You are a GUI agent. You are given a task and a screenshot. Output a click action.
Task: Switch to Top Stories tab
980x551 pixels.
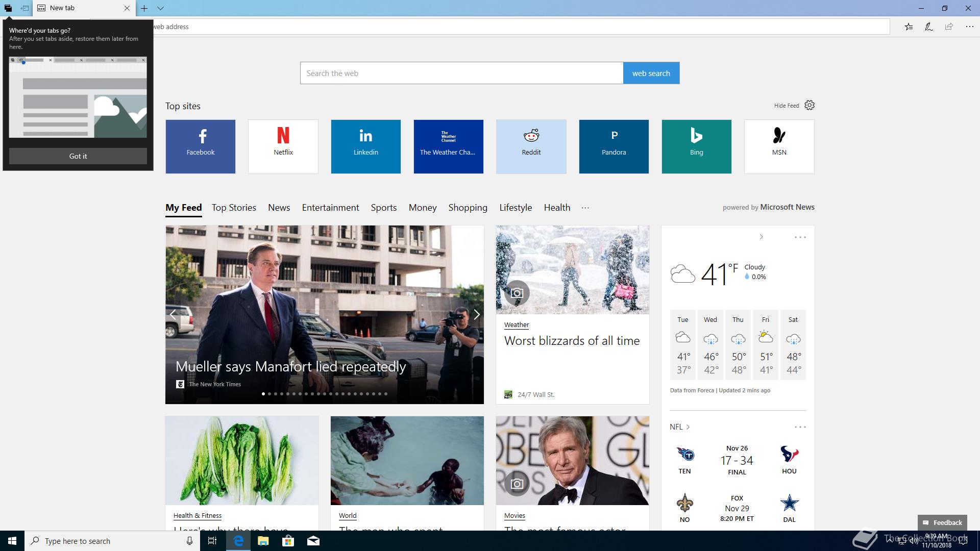coord(234,208)
